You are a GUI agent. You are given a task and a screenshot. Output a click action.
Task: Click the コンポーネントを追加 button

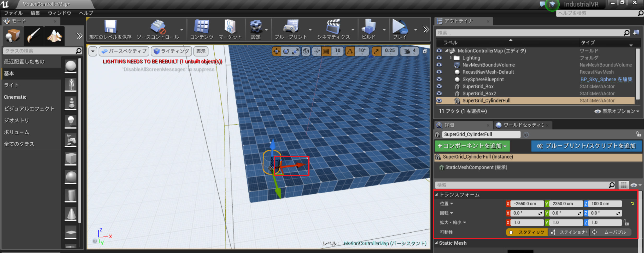472,146
